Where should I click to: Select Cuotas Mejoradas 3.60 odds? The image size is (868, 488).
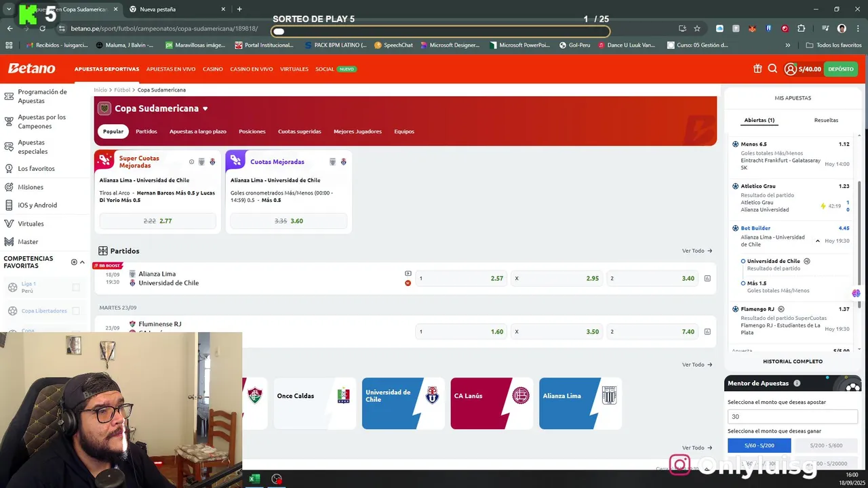288,221
